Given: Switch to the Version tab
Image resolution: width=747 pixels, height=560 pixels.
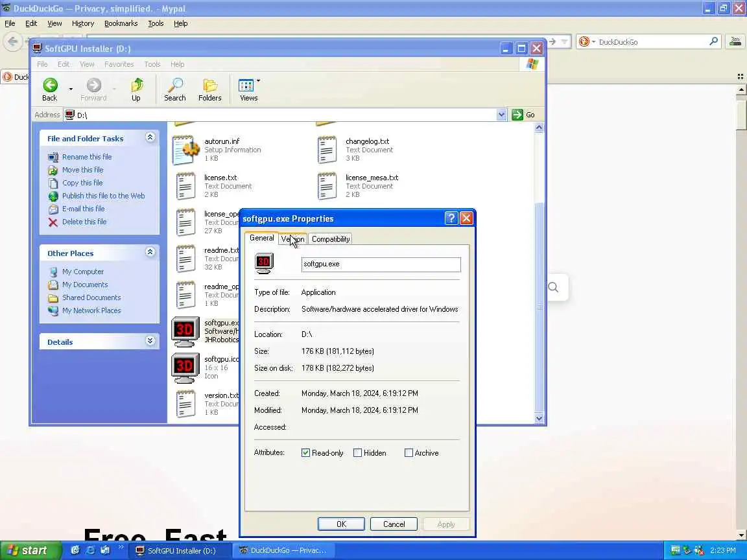Looking at the screenshot, I should (x=292, y=239).
